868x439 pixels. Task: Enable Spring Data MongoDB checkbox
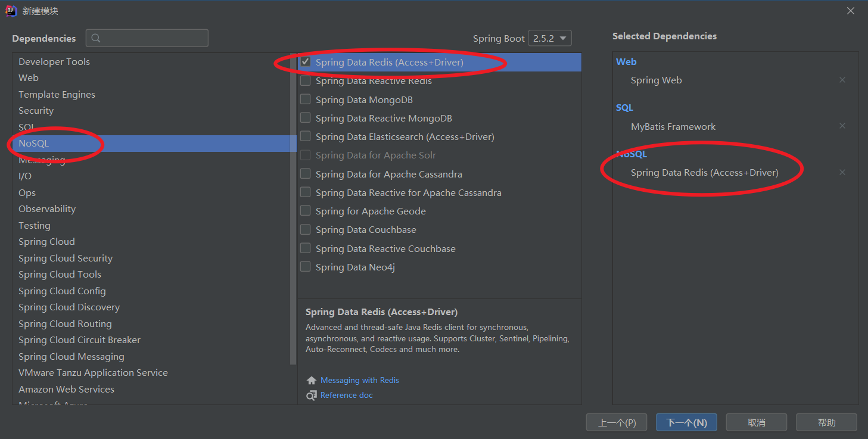[305, 99]
